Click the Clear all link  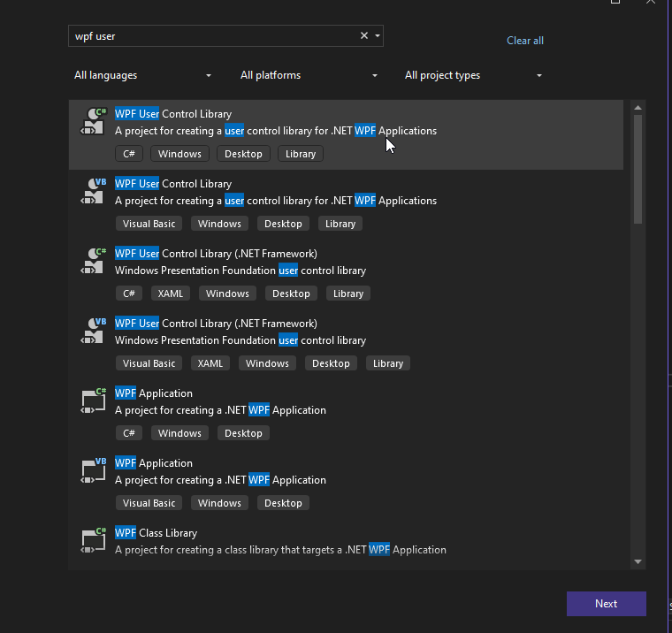coord(525,41)
